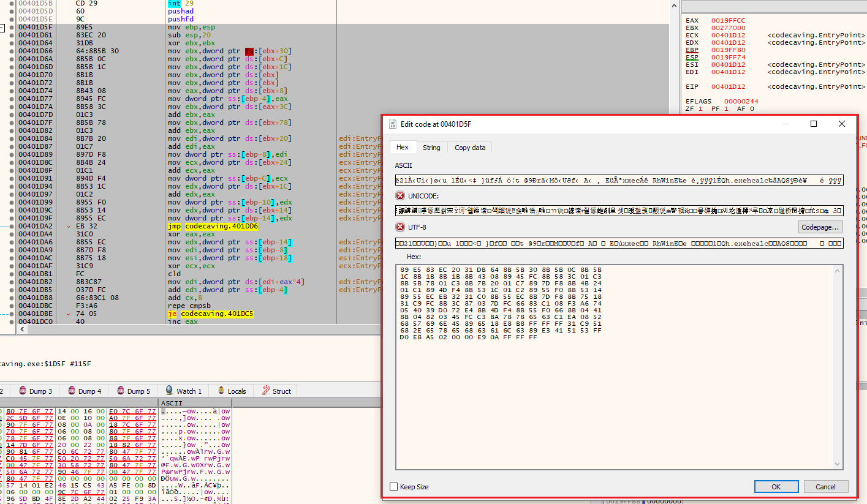This screenshot has height=504, width=867.
Task: Click the EBX register value 00277000
Action: click(728, 28)
